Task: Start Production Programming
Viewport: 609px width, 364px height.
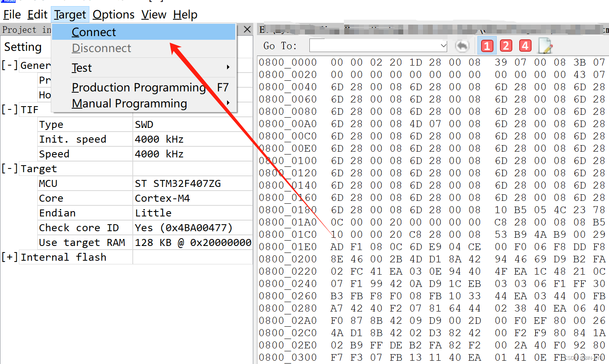Action: (x=139, y=87)
